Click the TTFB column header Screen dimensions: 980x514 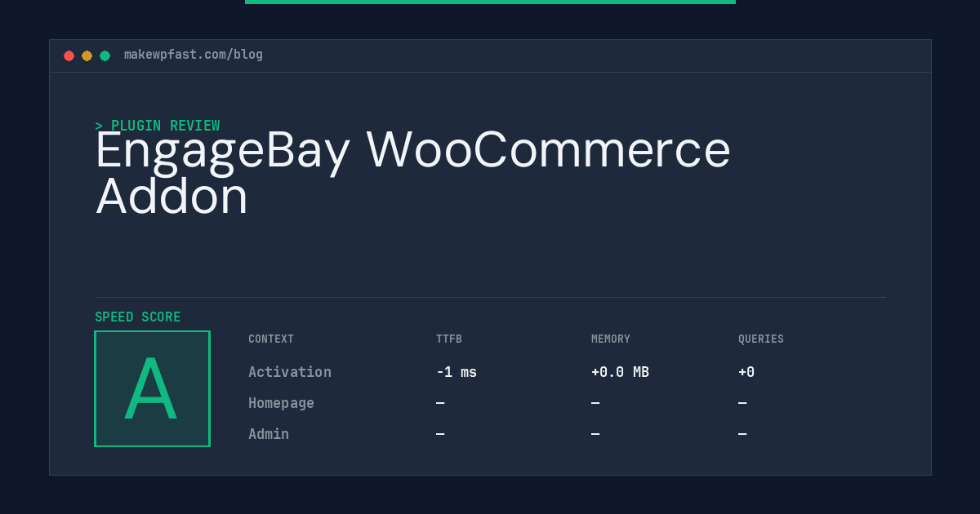click(449, 339)
